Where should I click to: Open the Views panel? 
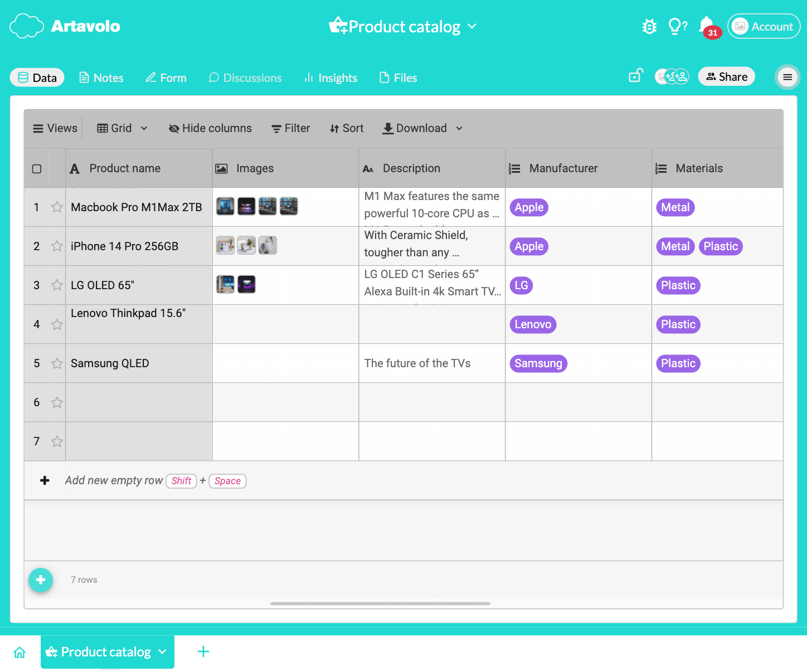point(55,128)
